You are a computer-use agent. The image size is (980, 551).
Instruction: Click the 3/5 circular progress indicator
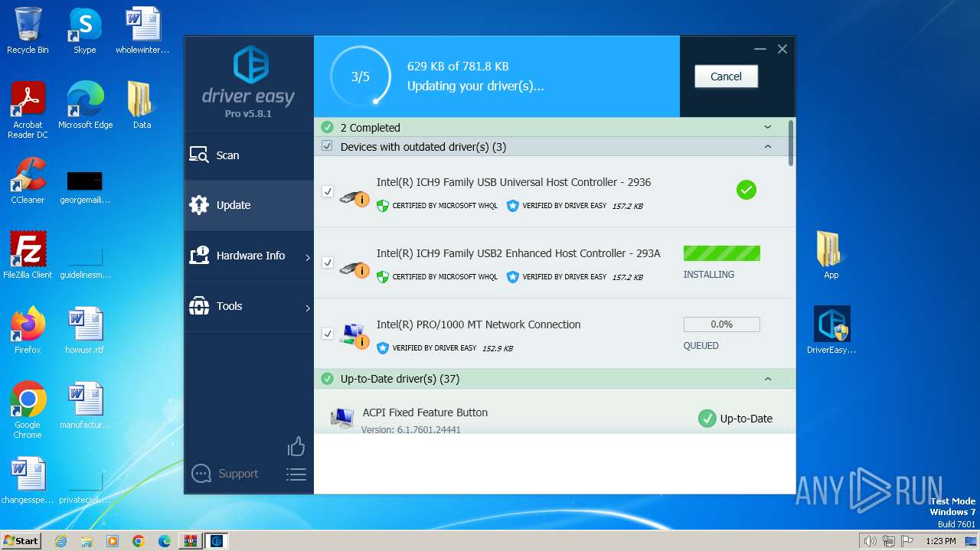(x=360, y=77)
